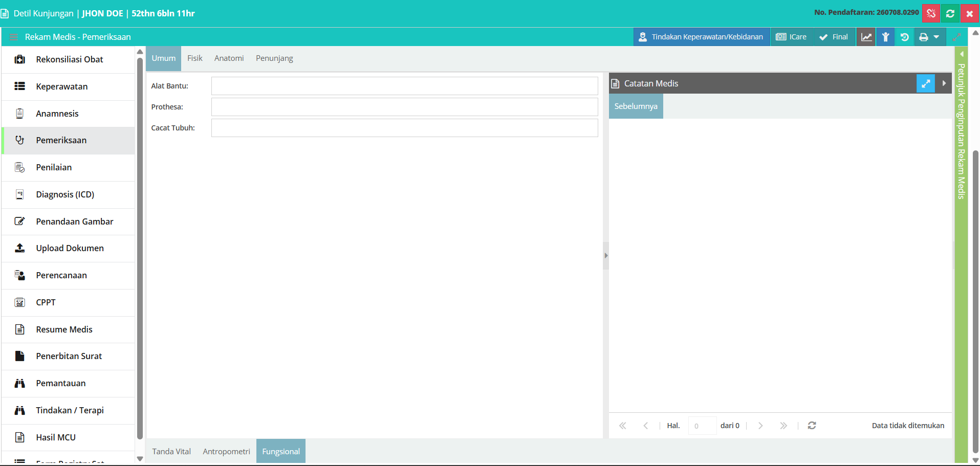Switch to the Anatomi tab
Image resolution: width=980 pixels, height=466 pixels.
pyautogui.click(x=229, y=58)
